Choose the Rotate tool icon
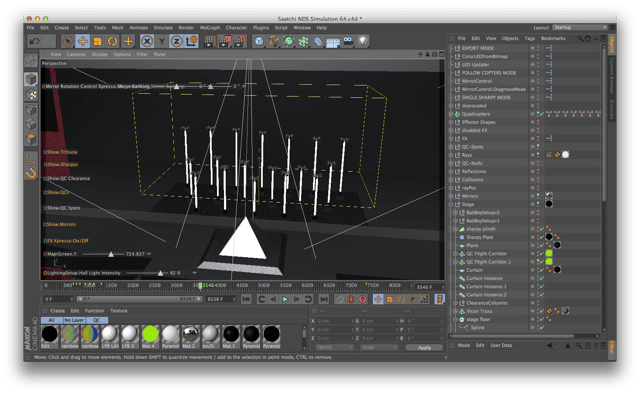640x394 pixels. [113, 41]
